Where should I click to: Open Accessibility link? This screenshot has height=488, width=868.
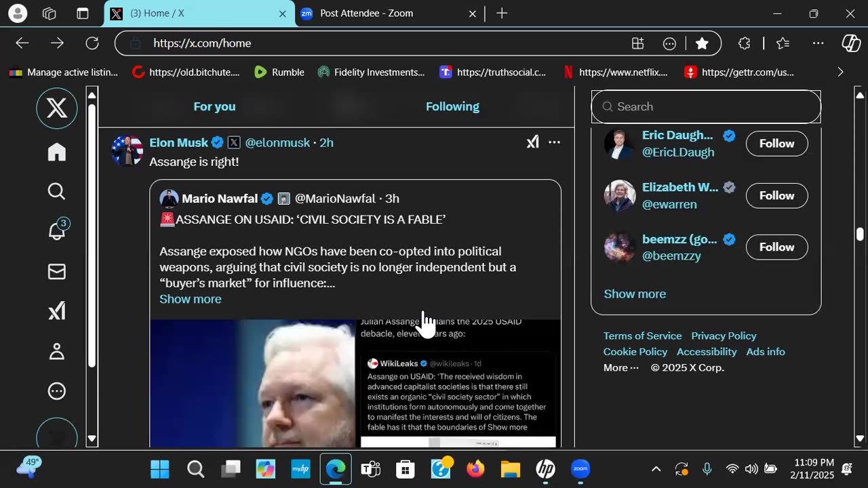tap(707, 352)
